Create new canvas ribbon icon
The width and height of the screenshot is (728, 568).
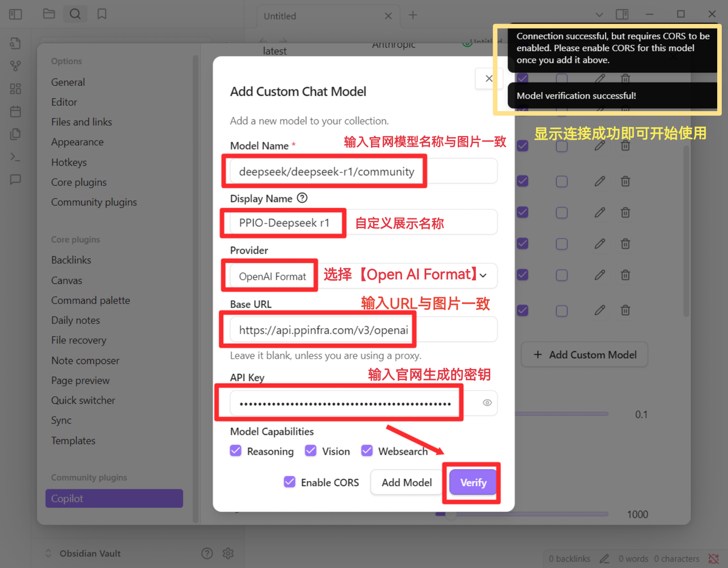coord(15,89)
